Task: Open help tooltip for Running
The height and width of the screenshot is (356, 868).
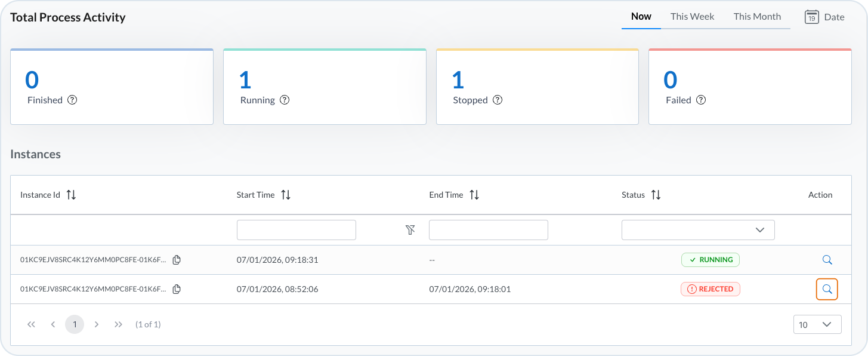Action: [285, 100]
